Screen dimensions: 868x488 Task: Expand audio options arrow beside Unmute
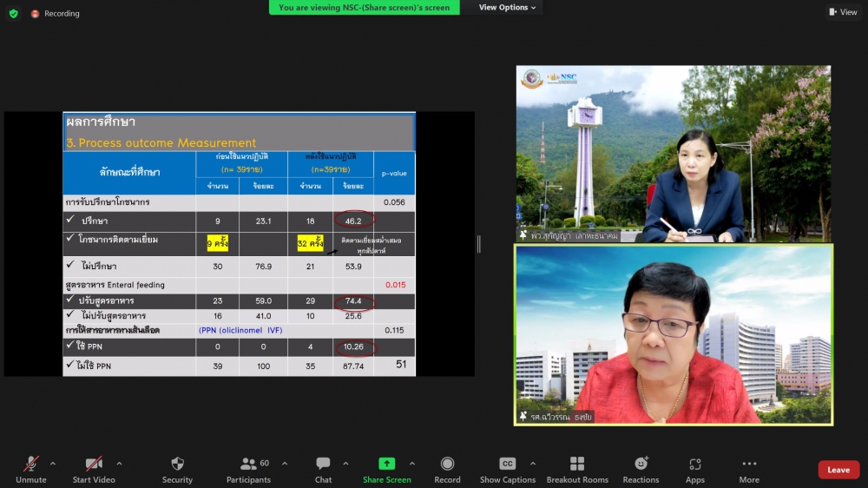click(52, 463)
